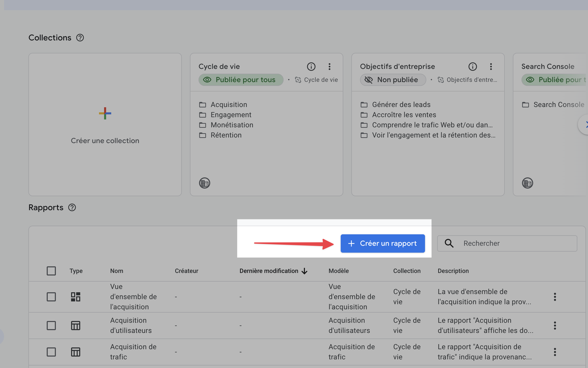Click search magnifier icon in Rechercher box
The width and height of the screenshot is (588, 368).
click(x=449, y=243)
